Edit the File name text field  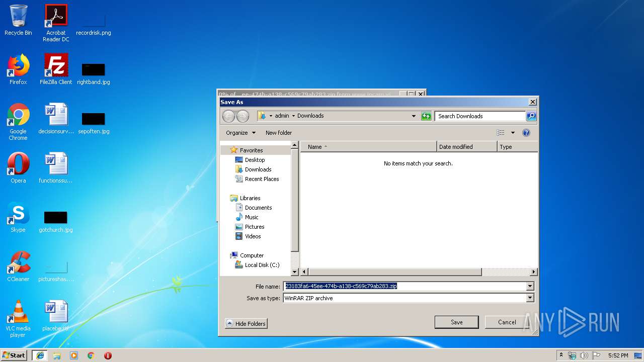(x=405, y=286)
